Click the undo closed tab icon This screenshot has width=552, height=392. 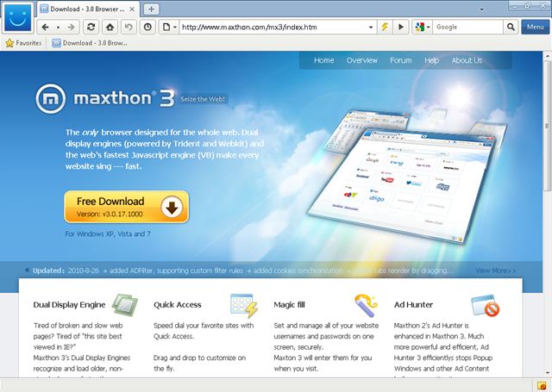[x=129, y=27]
